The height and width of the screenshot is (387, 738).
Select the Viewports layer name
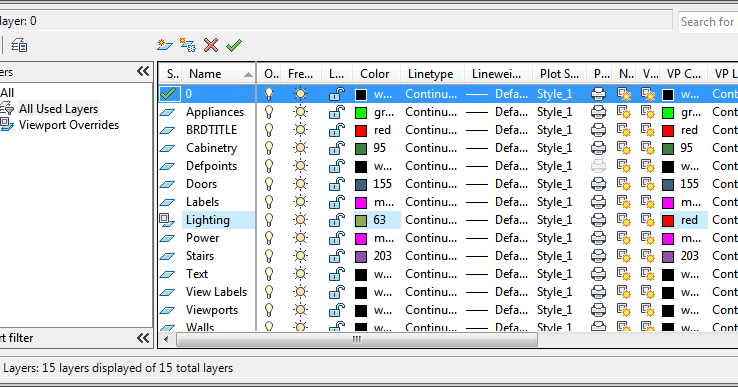pos(212,310)
